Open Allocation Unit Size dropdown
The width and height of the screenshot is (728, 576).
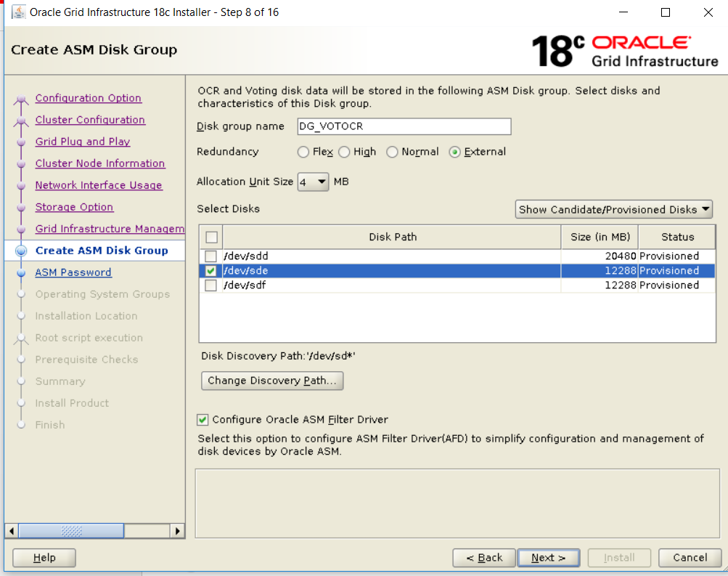(x=313, y=182)
